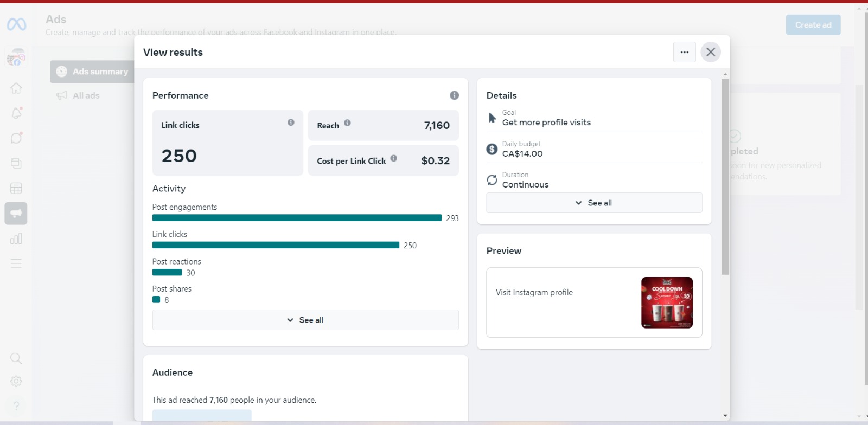Expand See all under Activity

pos(305,320)
